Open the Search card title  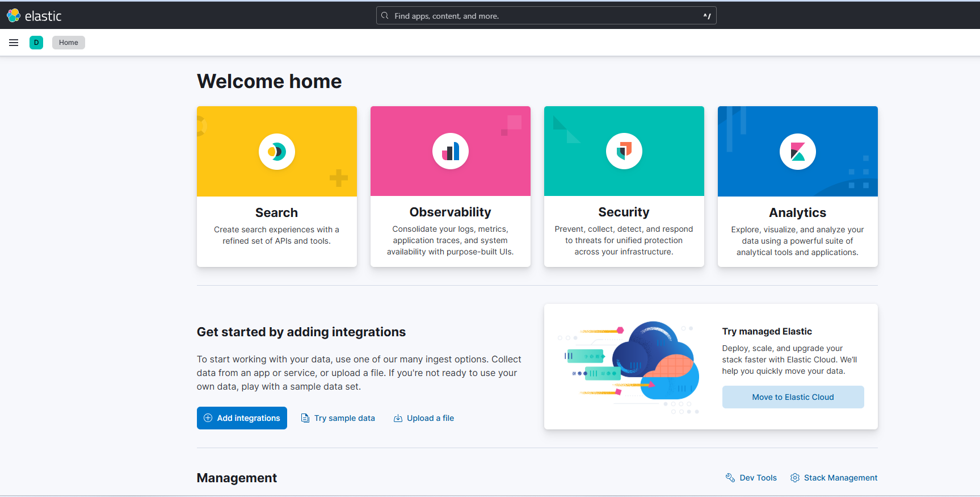point(276,212)
